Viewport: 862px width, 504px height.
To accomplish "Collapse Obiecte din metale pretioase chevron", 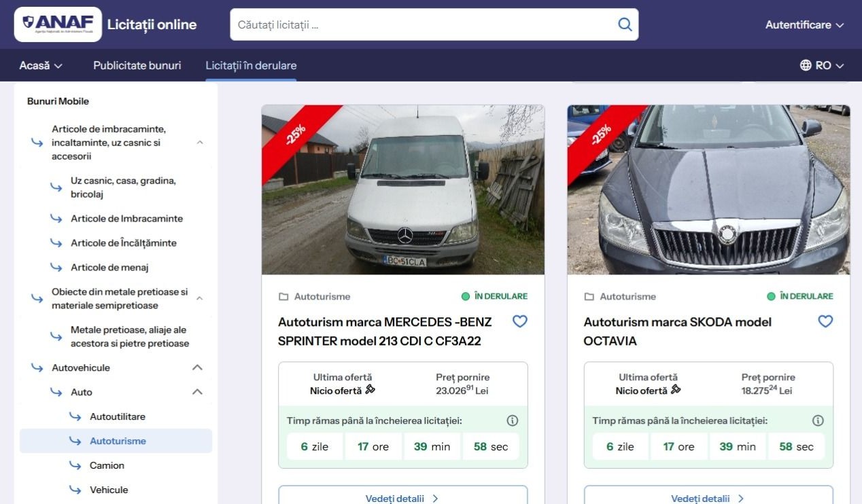I will (x=200, y=298).
